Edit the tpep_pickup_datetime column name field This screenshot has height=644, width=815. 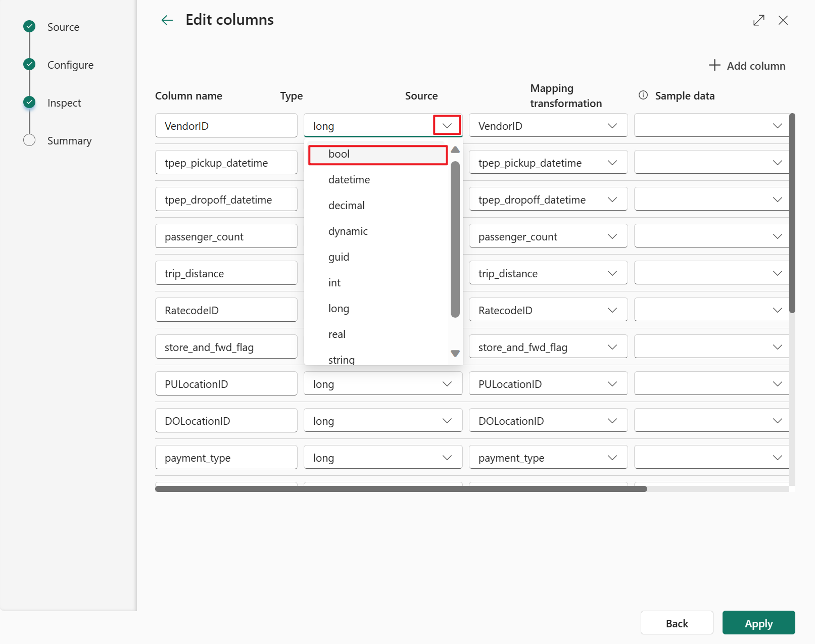(226, 162)
